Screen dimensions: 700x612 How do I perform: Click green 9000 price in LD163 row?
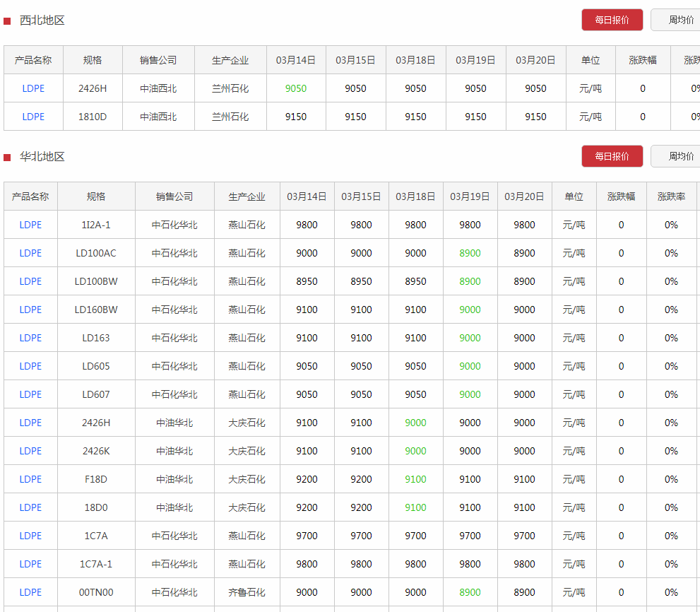click(470, 338)
